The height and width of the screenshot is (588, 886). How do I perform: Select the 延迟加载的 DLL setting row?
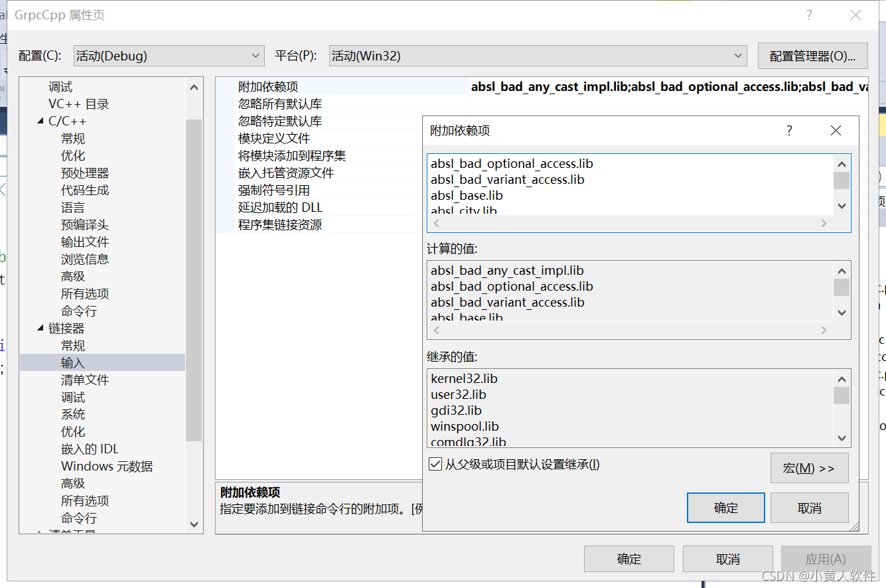click(279, 207)
